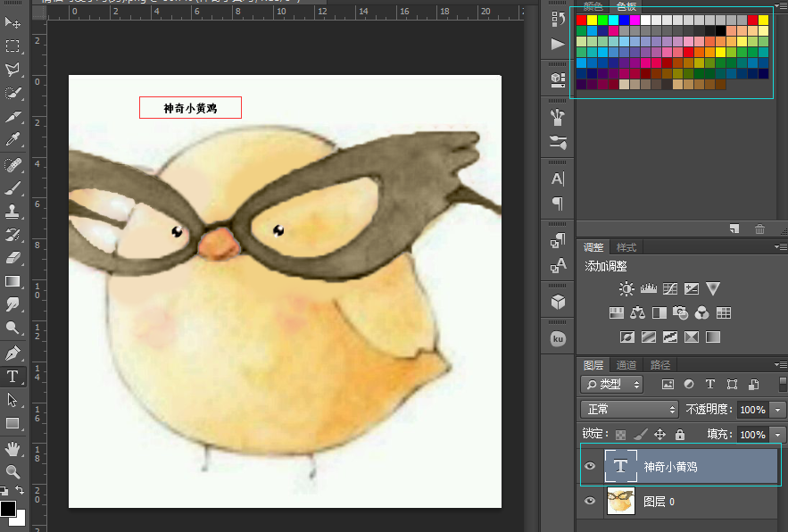Create new swatch from foreground color
Viewport: 788px width, 532px height.
(734, 229)
